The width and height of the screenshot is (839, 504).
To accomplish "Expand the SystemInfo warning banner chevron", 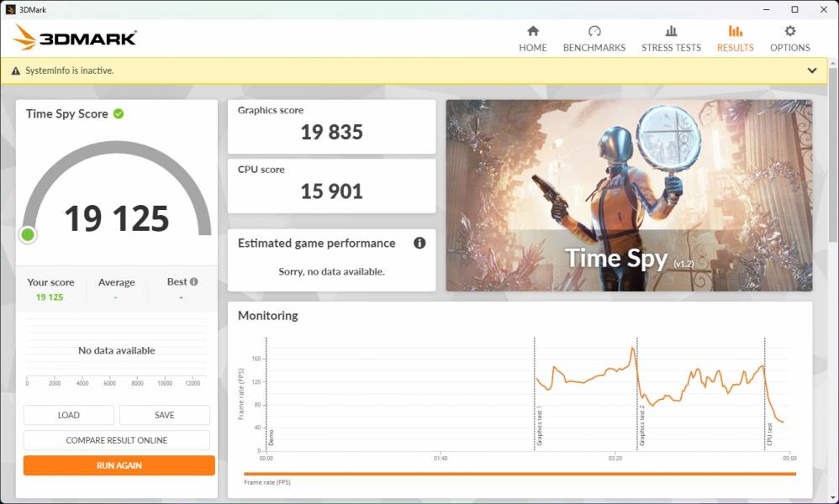I will [812, 71].
